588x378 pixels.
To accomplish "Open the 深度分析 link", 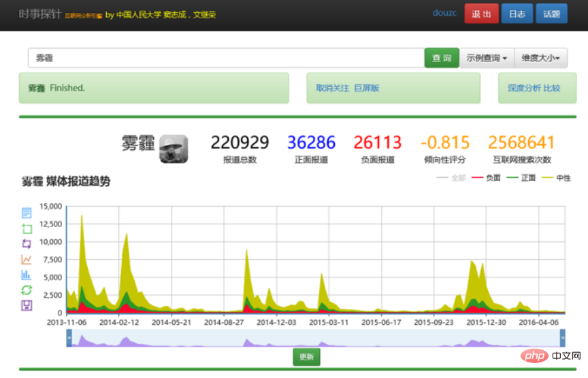I will point(524,88).
